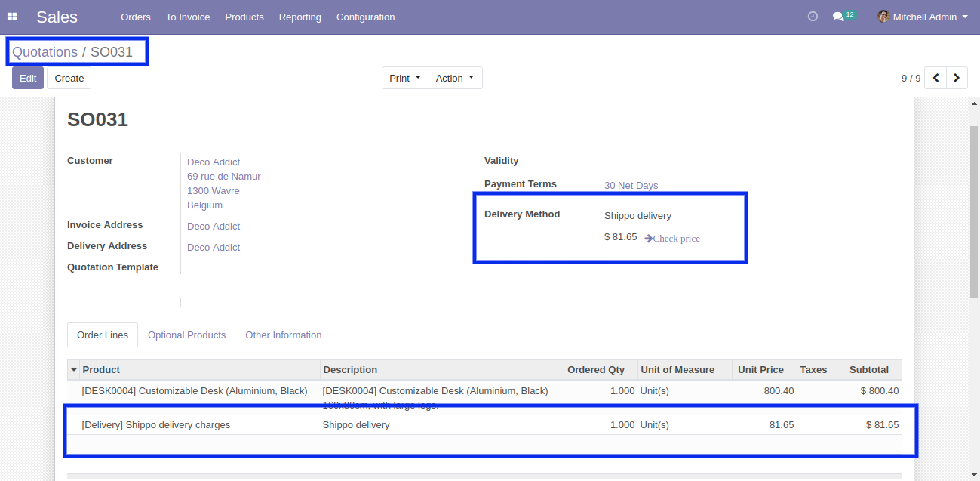The height and width of the screenshot is (481, 980).
Task: Click the Create button
Action: [69, 78]
